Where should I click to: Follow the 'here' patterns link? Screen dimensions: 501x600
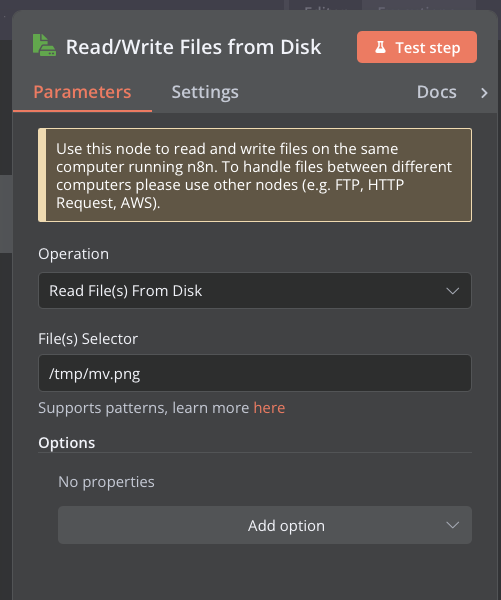(269, 408)
